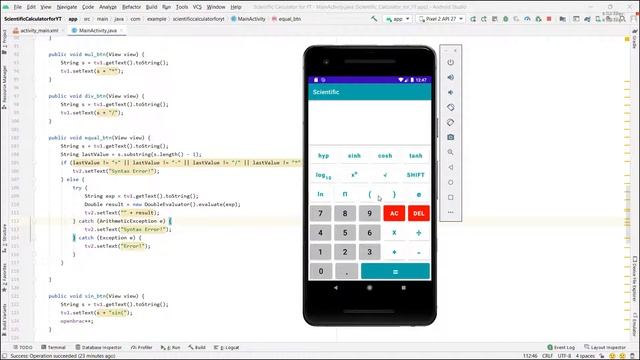This screenshot has width=640, height=360.
Task: Click the emulator zoom magnifier icon
Action: click(451, 152)
